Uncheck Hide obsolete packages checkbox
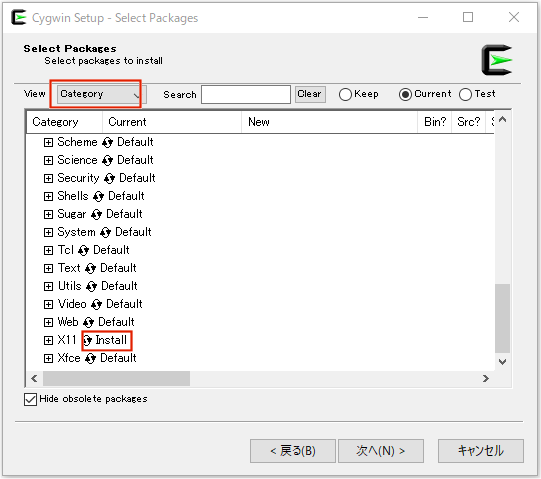 (x=30, y=399)
